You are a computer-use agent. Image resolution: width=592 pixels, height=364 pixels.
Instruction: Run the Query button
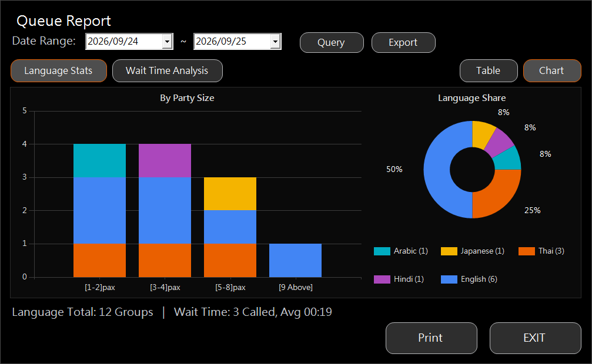tap(332, 43)
